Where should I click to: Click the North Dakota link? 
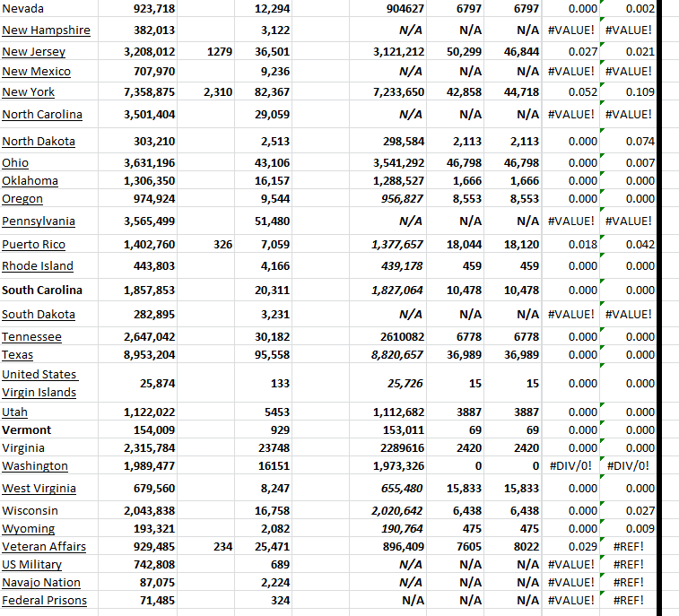[39, 141]
